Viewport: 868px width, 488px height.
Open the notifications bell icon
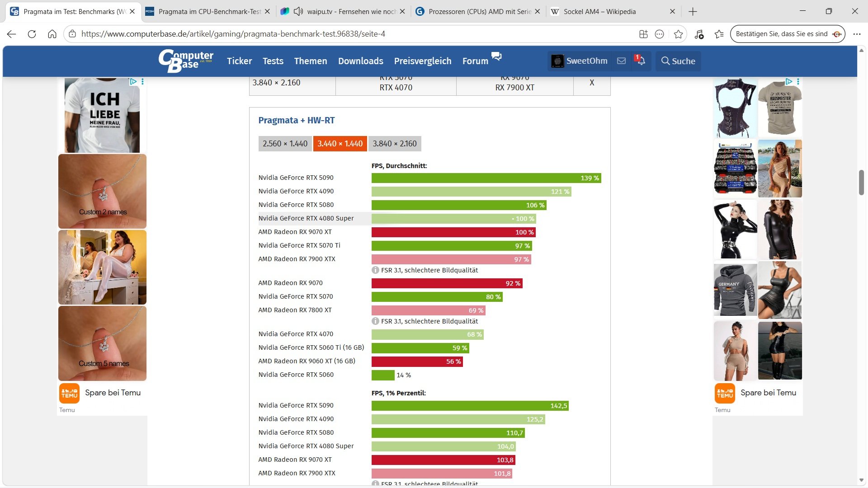click(x=641, y=61)
